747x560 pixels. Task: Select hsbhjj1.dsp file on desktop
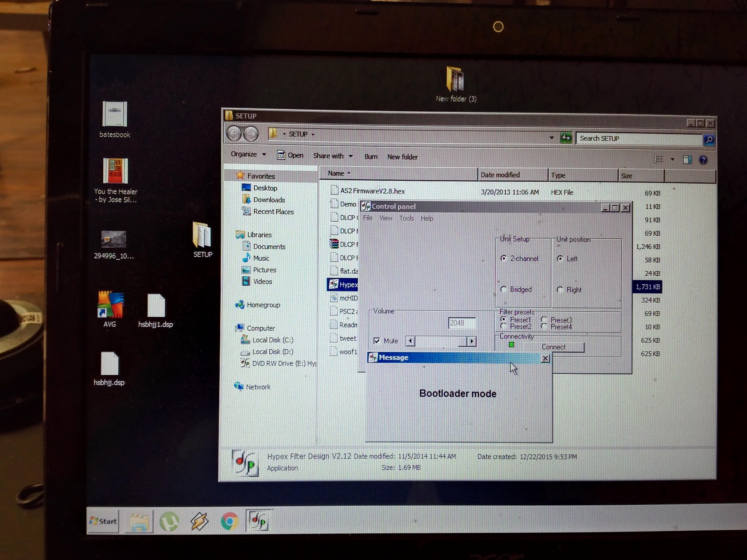(156, 311)
